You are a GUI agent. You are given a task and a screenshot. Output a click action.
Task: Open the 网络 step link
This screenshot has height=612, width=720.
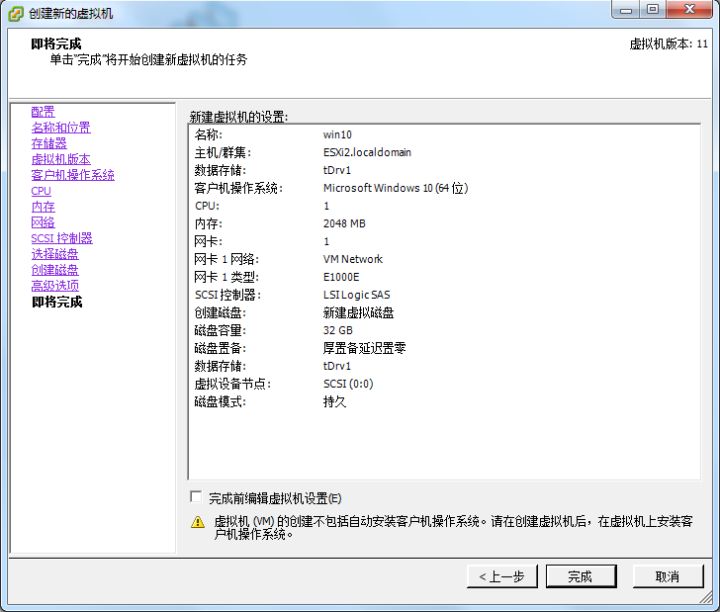(x=43, y=223)
